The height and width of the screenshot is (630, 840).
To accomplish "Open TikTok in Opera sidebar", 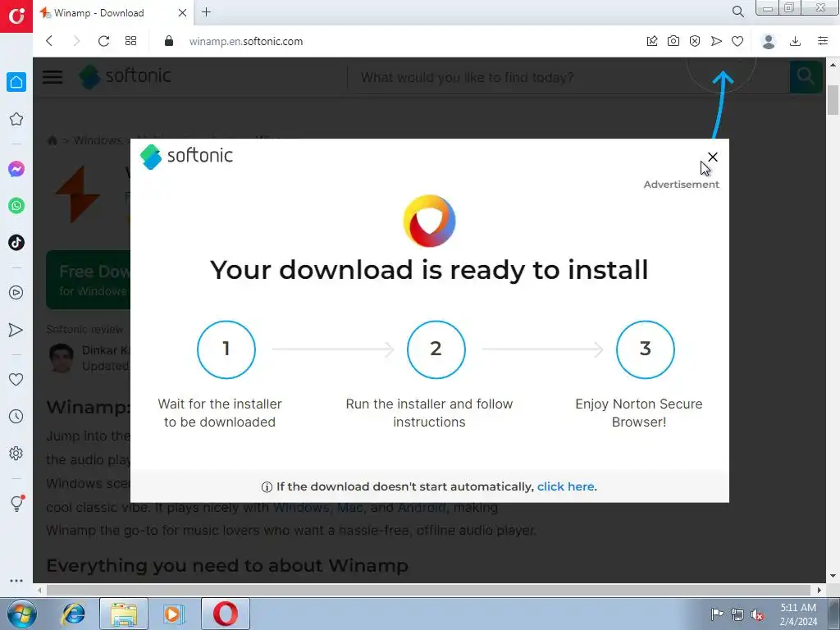I will click(16, 243).
